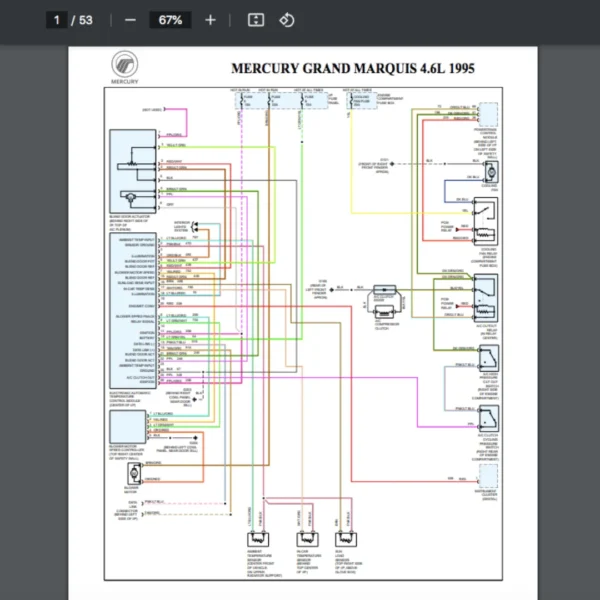This screenshot has height=600, width=600.
Task: Click the zoom out minus button
Action: 131,20
